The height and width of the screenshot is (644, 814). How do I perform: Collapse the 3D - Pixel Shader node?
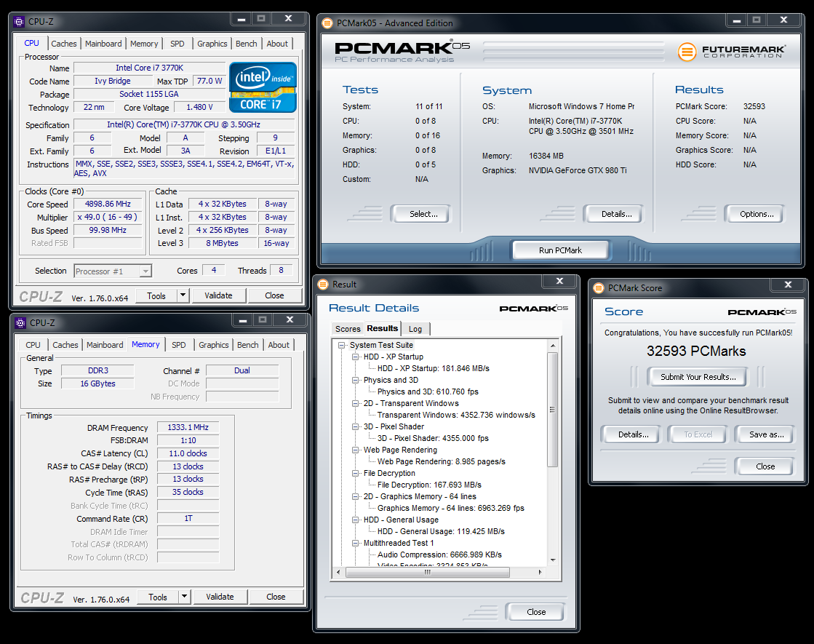(x=356, y=427)
